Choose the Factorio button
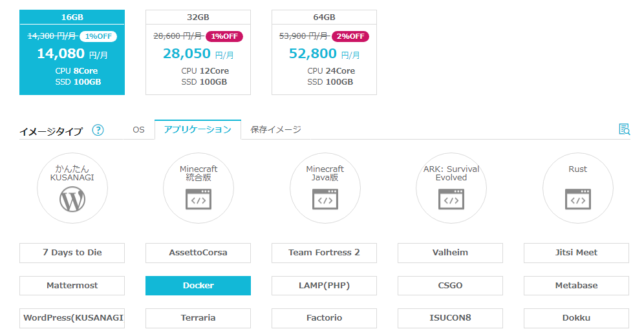644x329 pixels. point(324,318)
